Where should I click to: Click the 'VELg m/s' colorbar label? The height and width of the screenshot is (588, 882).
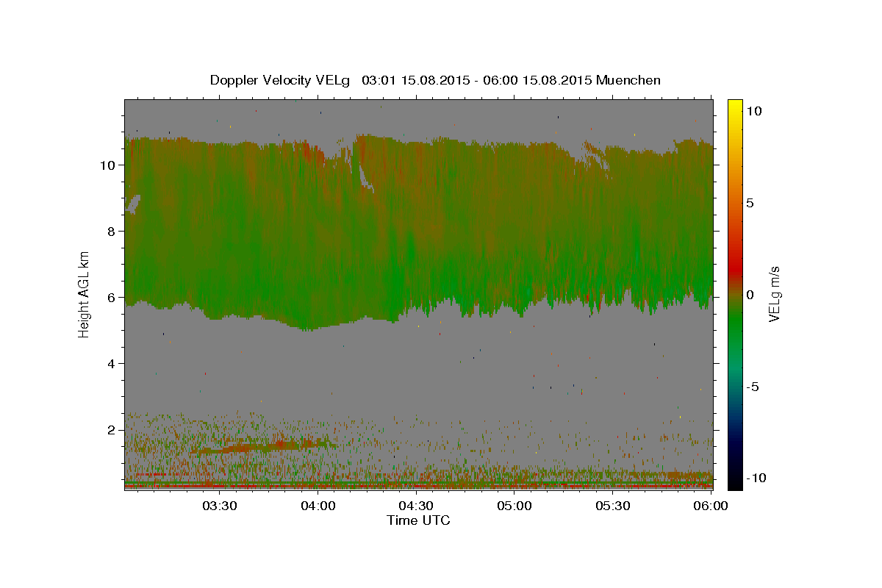[774, 293]
